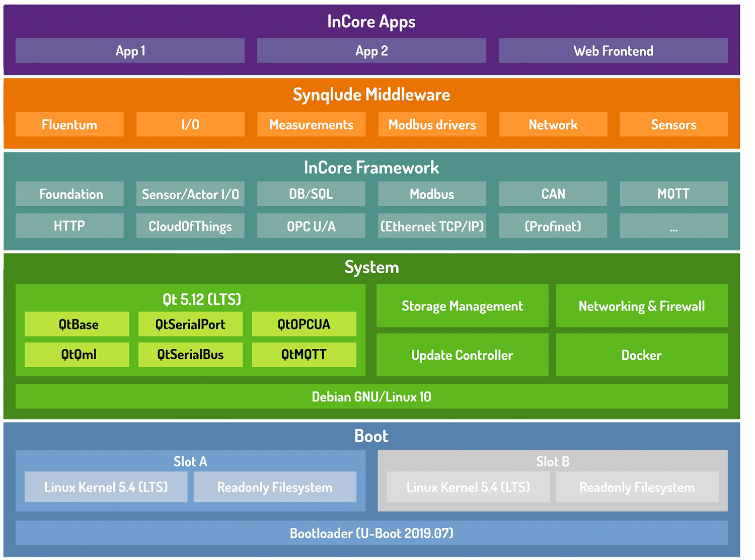Click Slot B Readonly Filesystem box
The height and width of the screenshot is (560, 755).
637,487
